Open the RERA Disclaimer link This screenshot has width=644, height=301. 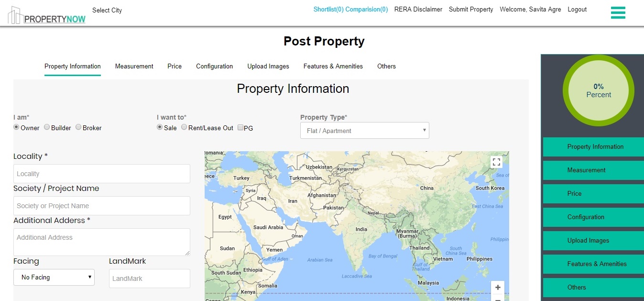[x=418, y=9]
